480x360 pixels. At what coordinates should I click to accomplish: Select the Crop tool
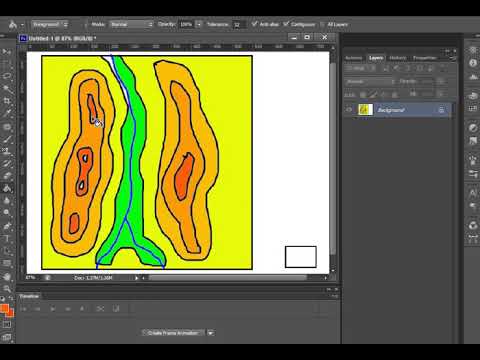tap(7, 101)
